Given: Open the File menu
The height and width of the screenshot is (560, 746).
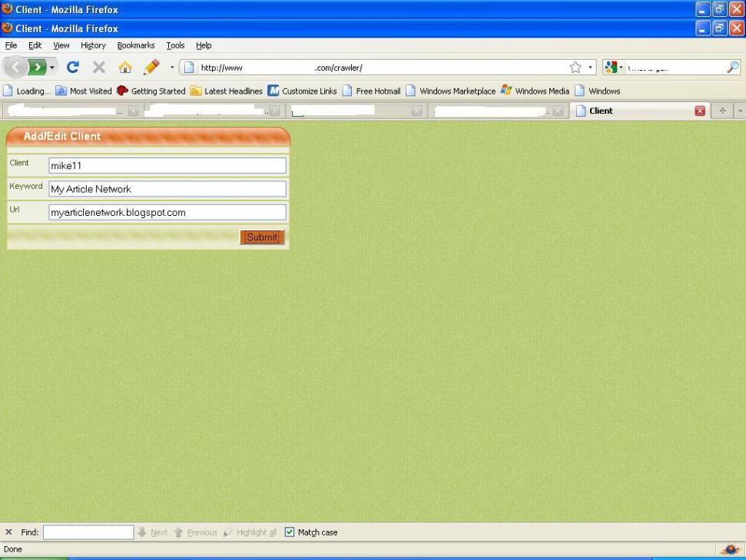Looking at the screenshot, I should (x=11, y=45).
